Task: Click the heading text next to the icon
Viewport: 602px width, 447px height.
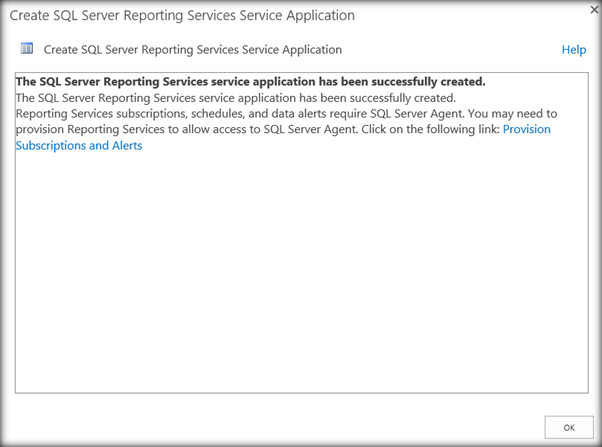Action: pos(193,50)
